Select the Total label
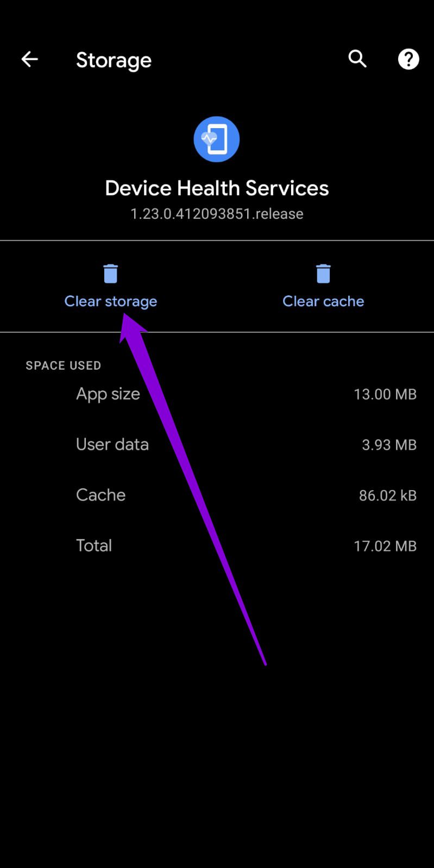Image resolution: width=434 pixels, height=868 pixels. (94, 546)
